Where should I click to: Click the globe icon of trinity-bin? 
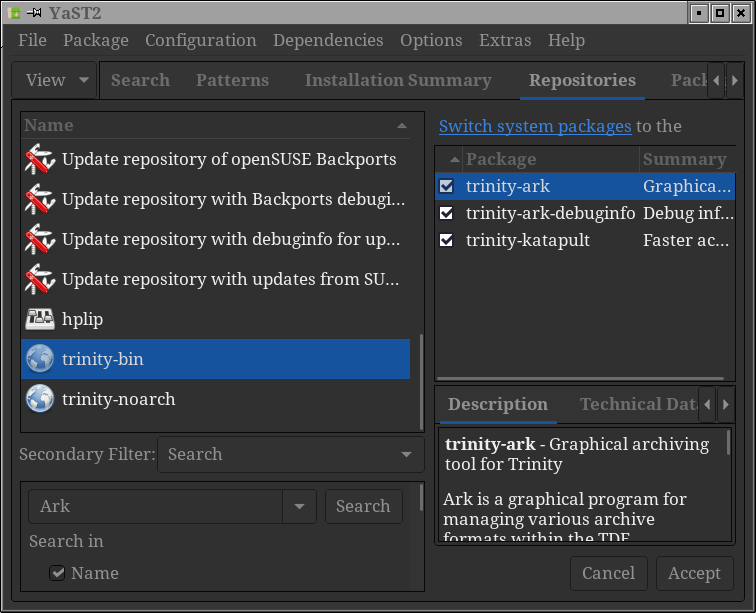(x=40, y=359)
